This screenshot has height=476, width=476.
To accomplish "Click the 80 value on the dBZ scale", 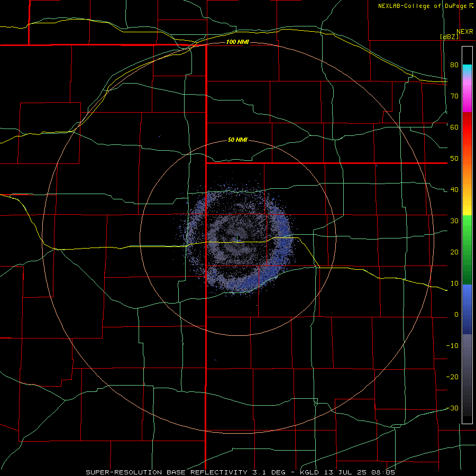I will (x=454, y=65).
